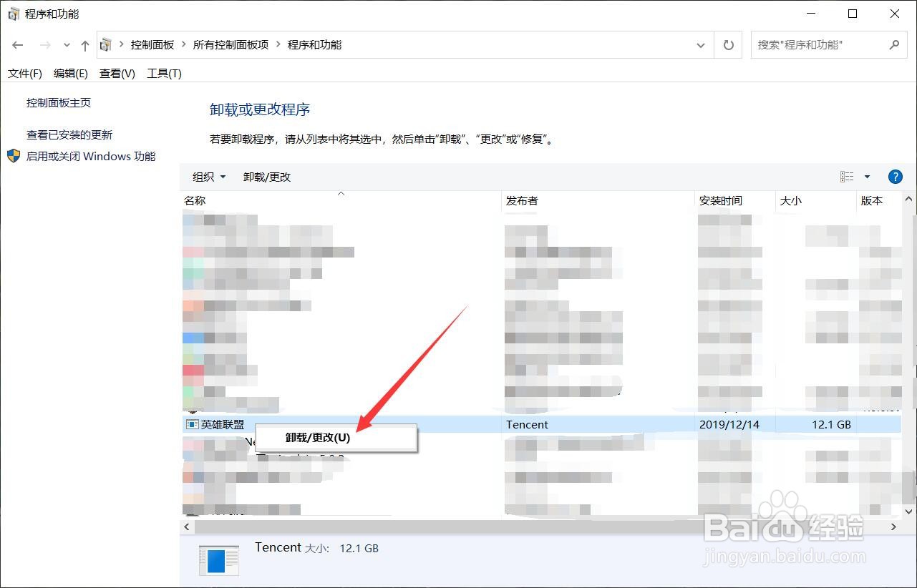Expand the address bar history dropdown
This screenshot has width=917, height=588.
click(x=701, y=45)
